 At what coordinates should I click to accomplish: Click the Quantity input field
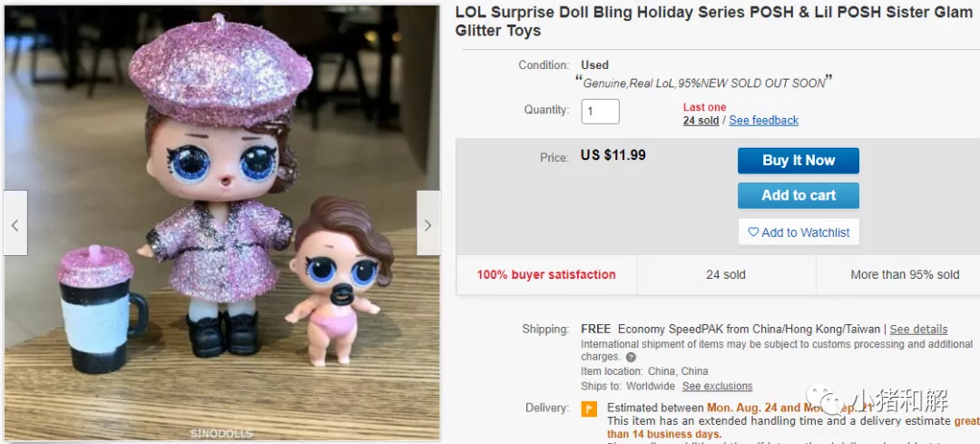coord(600,112)
